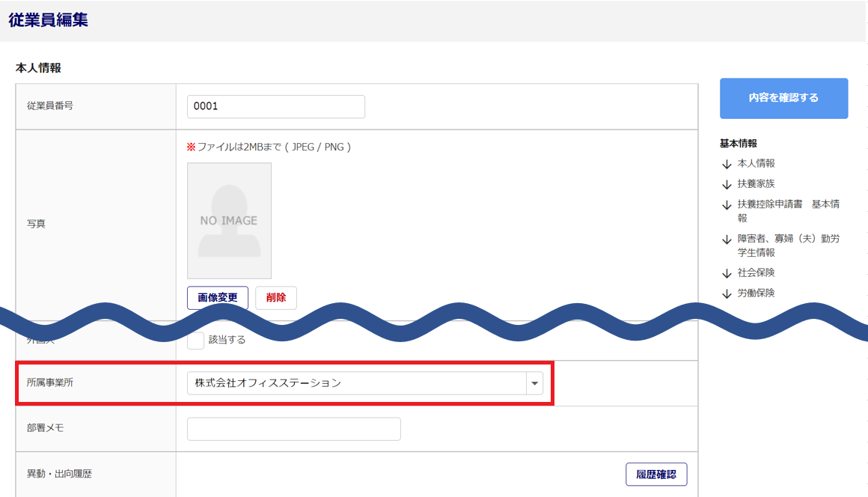Open 履歴確認 for transfer history

[656, 474]
